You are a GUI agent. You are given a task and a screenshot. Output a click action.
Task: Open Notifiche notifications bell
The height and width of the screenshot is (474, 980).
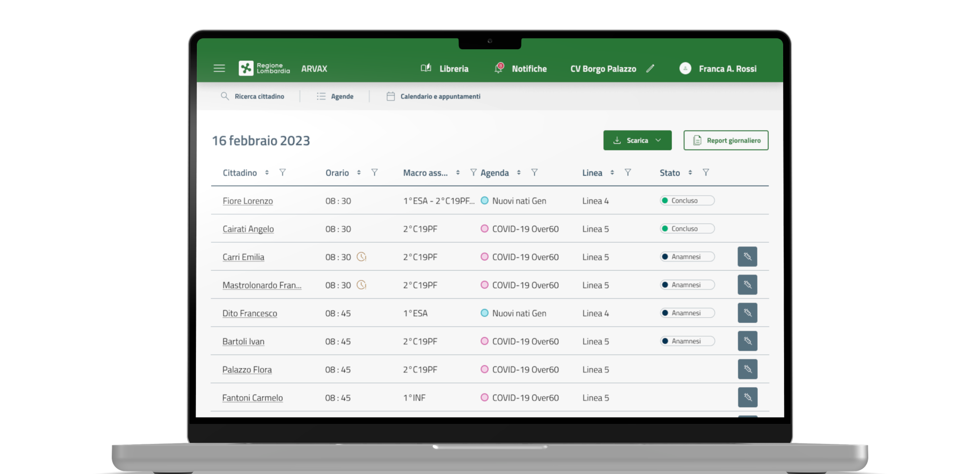click(x=499, y=68)
